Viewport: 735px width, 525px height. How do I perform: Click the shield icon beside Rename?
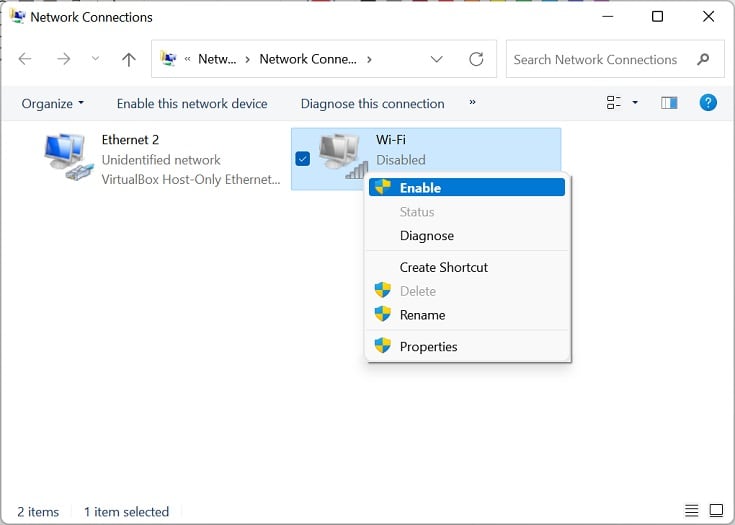click(382, 314)
